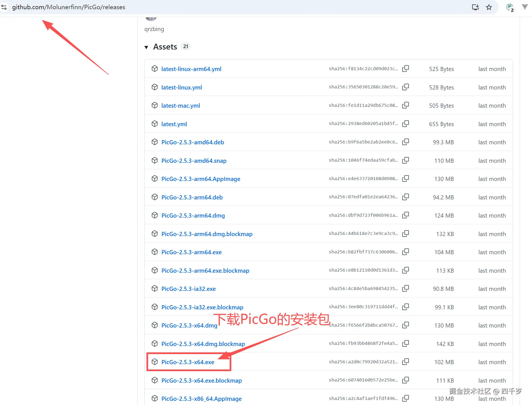Click hash text sha256:2938ed60205a1b45f…

click(x=363, y=124)
